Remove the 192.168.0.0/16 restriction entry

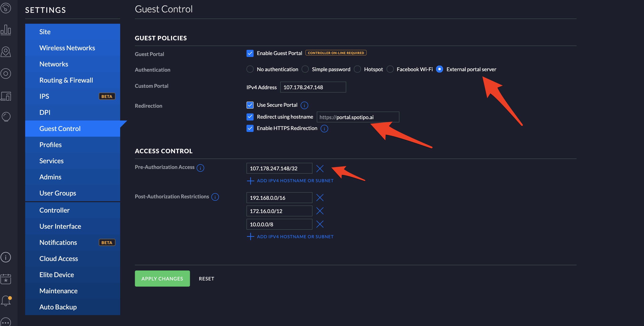click(x=320, y=198)
